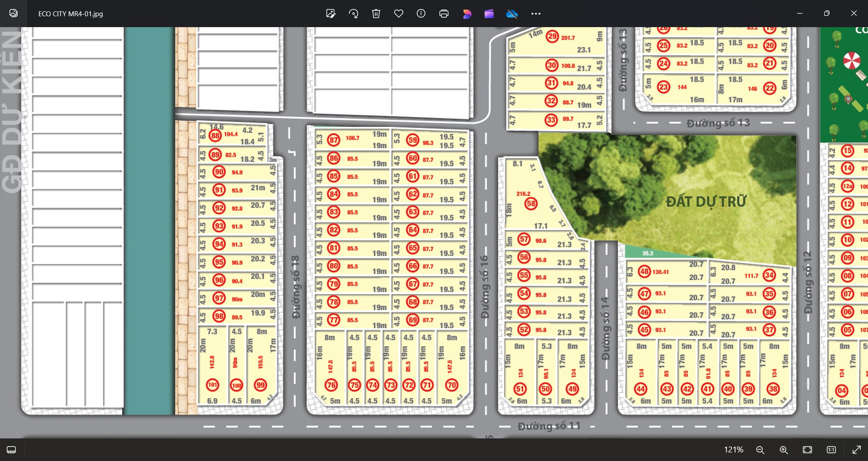Delete the current photo
Viewport: 868px width, 461px height.
tap(376, 14)
